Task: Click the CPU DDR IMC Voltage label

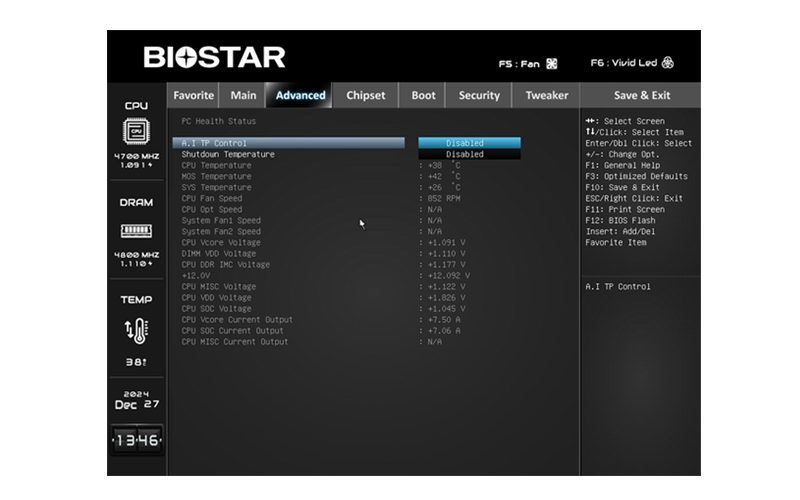Action: [226, 265]
